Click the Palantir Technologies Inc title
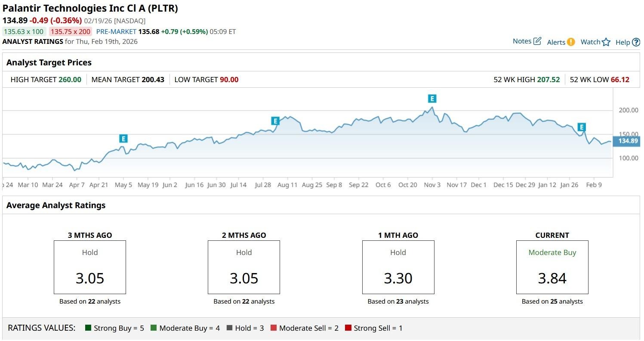The image size is (644, 341). (x=90, y=8)
